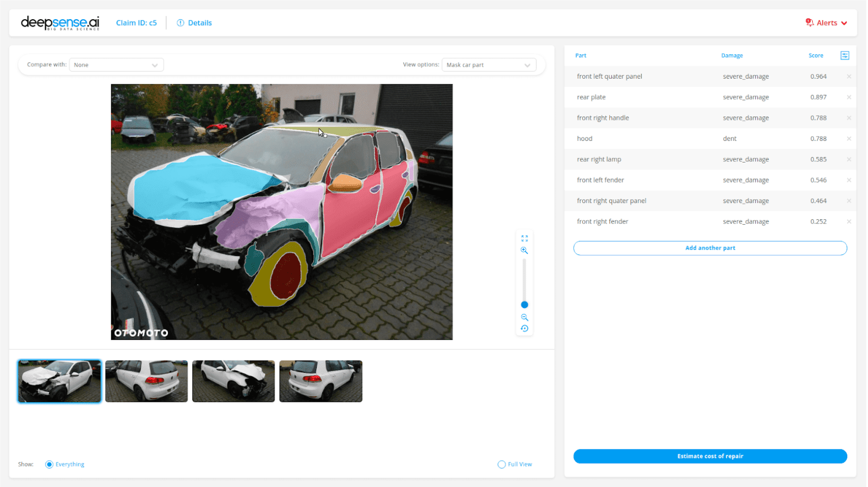Viewport: 868px width, 487px height.
Task: Sort by the Score column header
Action: click(x=815, y=55)
